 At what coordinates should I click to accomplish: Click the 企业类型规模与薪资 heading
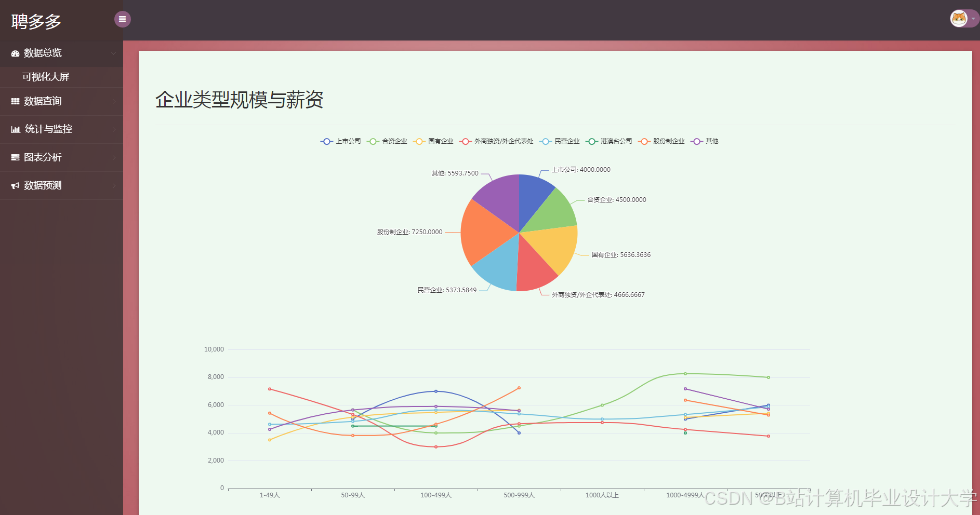click(240, 100)
